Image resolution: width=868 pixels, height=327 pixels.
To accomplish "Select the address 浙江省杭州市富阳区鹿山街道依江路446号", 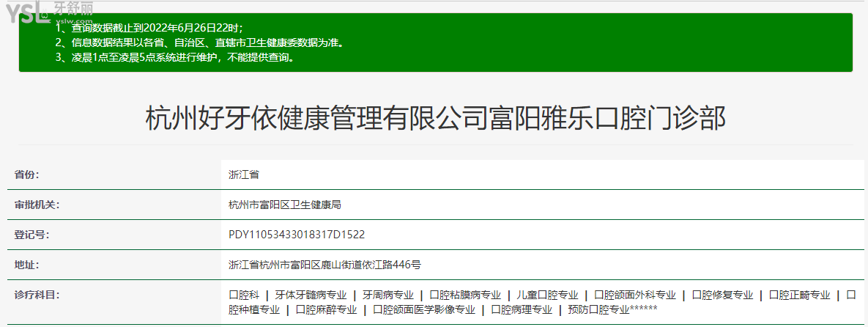I will pos(325,265).
